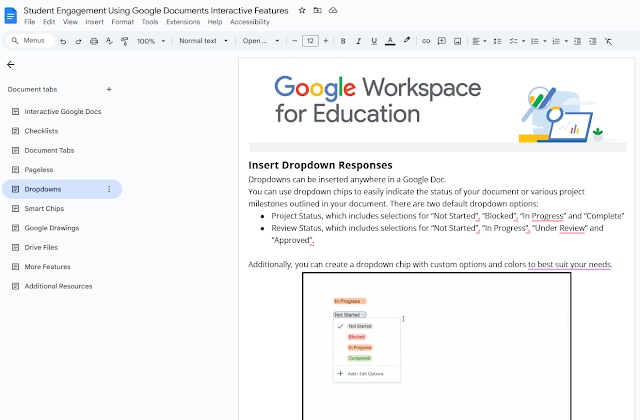Increase font size with plus button
The height and width of the screenshot is (420, 640).
326,41
